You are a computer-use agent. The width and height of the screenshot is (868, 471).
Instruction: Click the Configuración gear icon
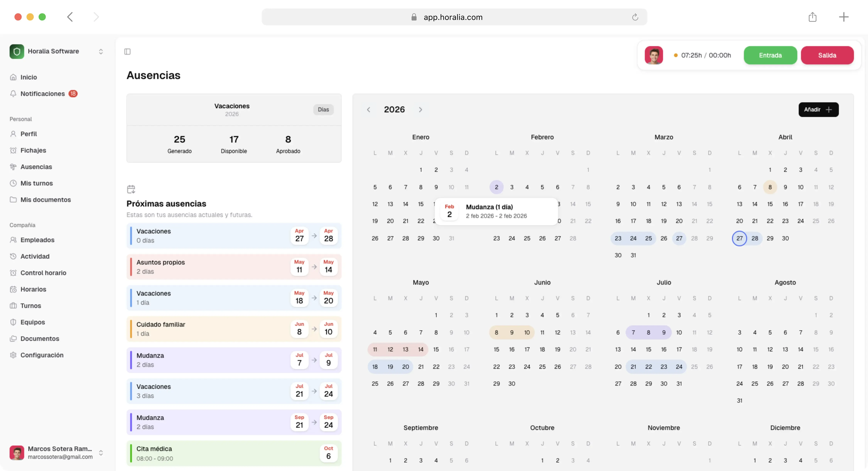pos(13,355)
